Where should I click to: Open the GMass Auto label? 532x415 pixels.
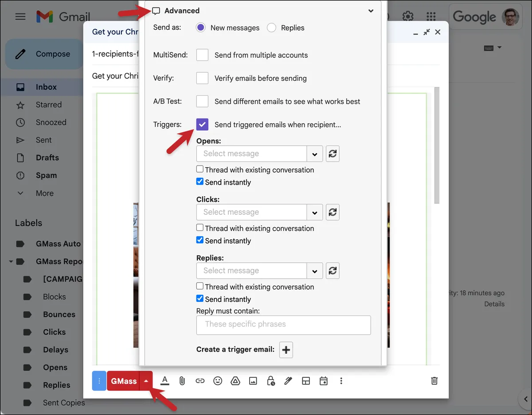point(58,244)
